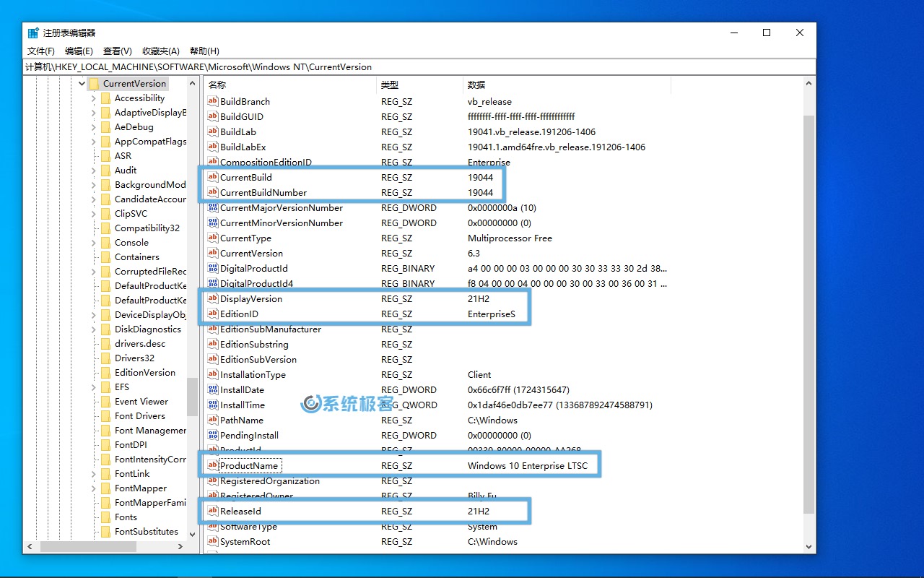
Task: Click the Fonts folder icon in tree
Action: [x=105, y=517]
